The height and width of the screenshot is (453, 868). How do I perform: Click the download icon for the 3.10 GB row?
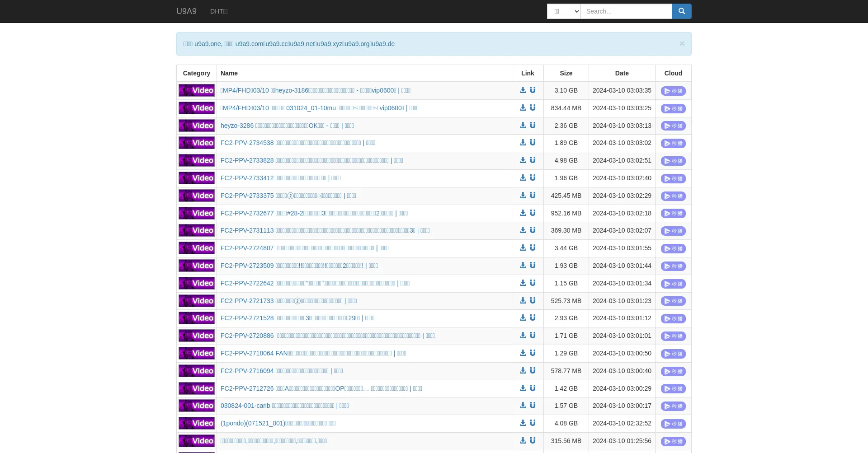click(523, 90)
